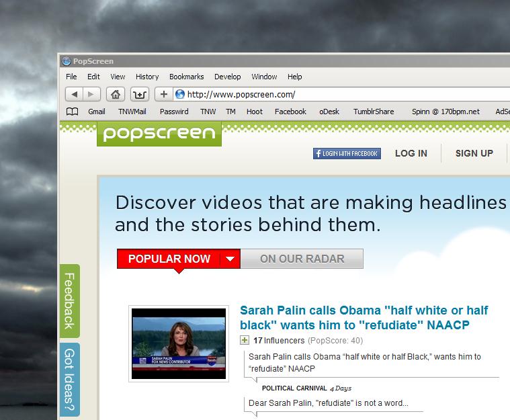510x420 pixels.
Task: Open the Facebook bookmark
Action: pos(290,112)
